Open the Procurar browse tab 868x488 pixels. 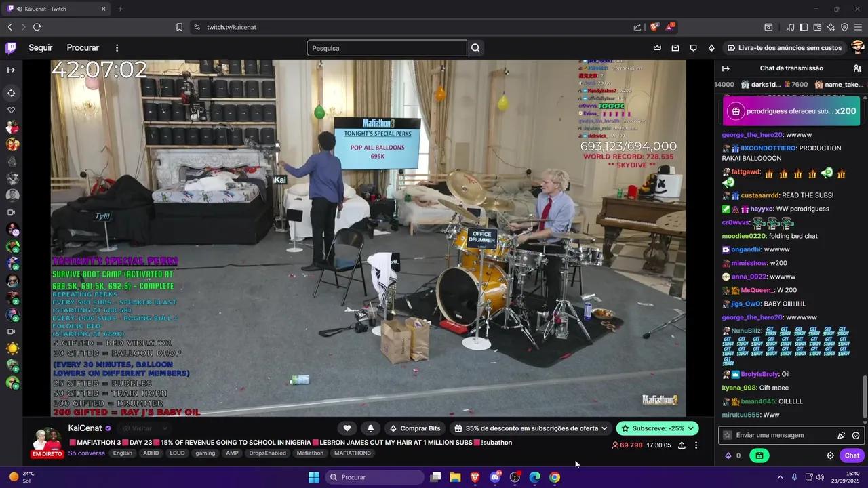[83, 48]
